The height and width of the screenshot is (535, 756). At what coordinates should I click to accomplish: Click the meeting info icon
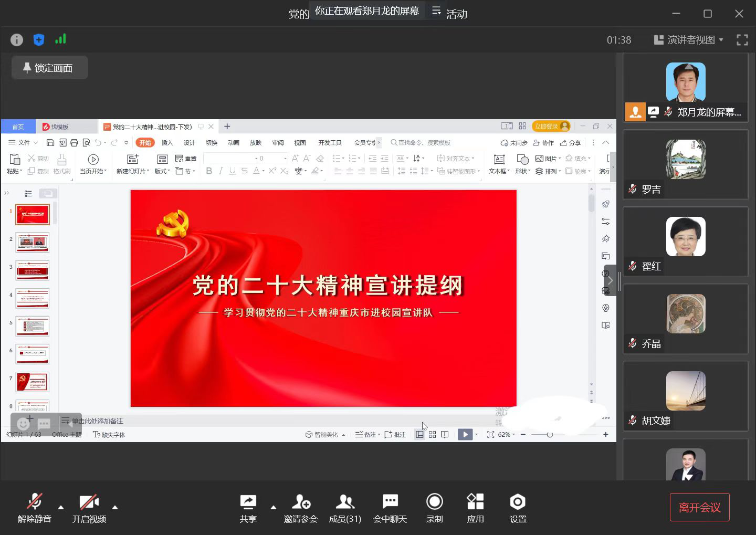pyautogui.click(x=17, y=40)
